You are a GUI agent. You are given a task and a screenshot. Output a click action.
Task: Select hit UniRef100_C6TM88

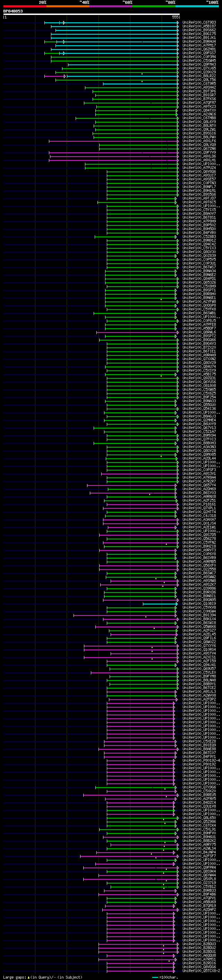click(x=199, y=118)
